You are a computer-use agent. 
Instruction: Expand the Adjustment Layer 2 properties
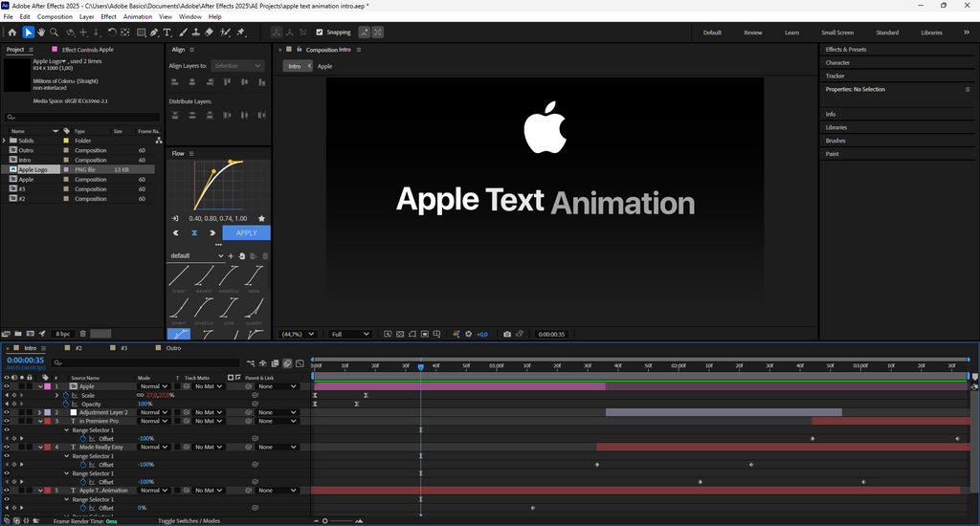(39, 412)
